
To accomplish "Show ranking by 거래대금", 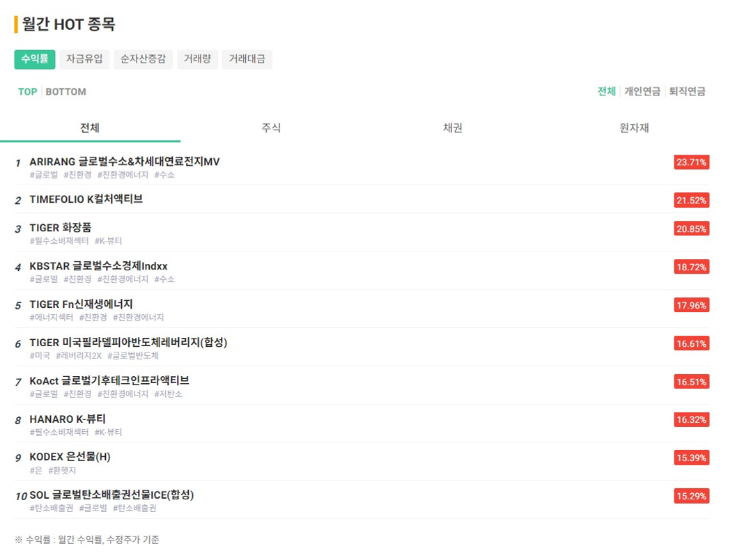I will (x=247, y=59).
